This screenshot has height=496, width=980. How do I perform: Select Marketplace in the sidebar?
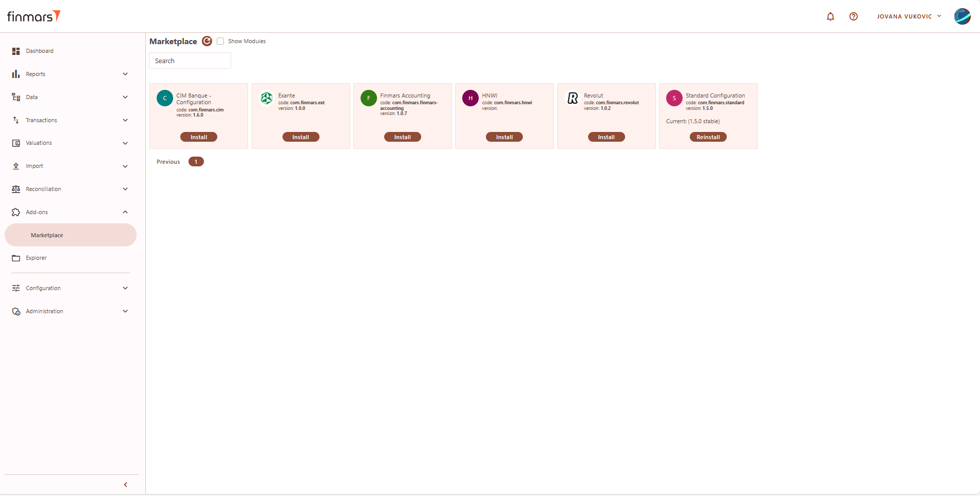click(x=70, y=235)
